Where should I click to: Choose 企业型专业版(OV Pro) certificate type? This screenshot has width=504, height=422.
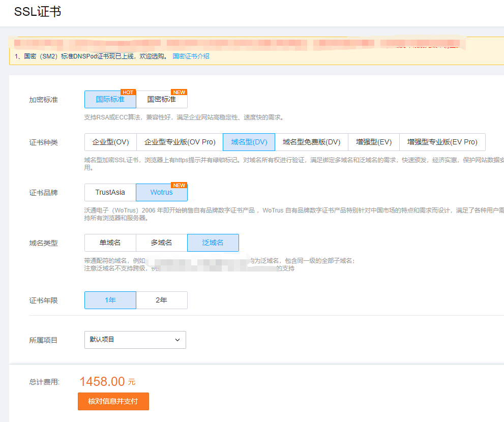click(180, 142)
